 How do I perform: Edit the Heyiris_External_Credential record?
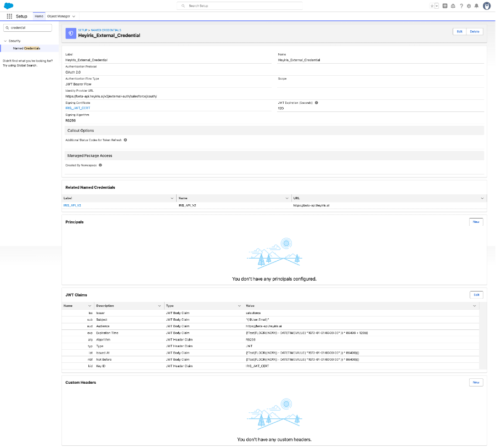tap(459, 31)
